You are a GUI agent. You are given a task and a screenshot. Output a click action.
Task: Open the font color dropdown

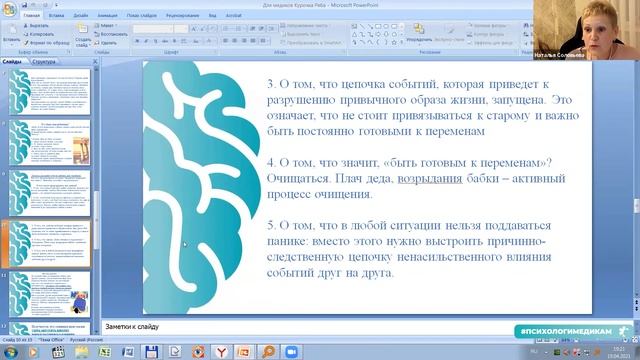tap(210, 41)
